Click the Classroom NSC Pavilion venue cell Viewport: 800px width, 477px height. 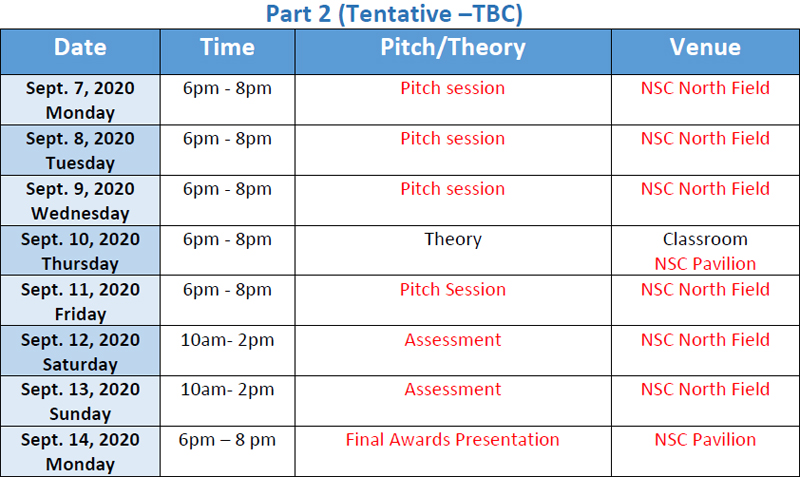(705, 251)
